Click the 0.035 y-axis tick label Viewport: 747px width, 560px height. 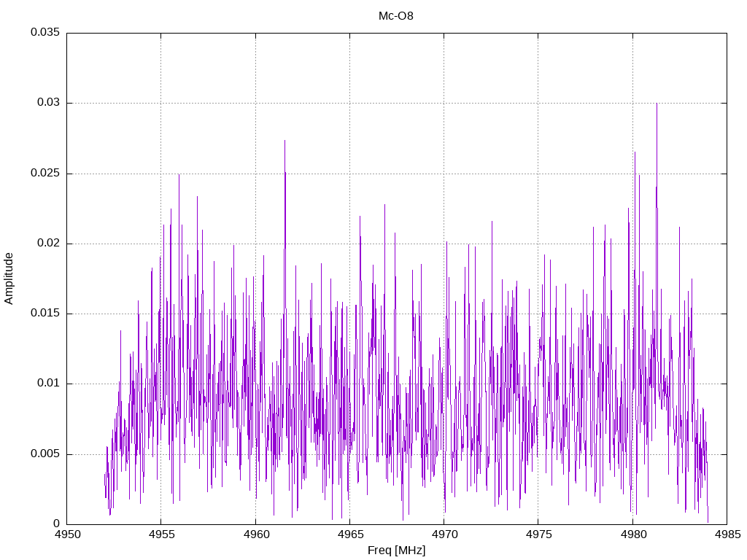pos(44,33)
